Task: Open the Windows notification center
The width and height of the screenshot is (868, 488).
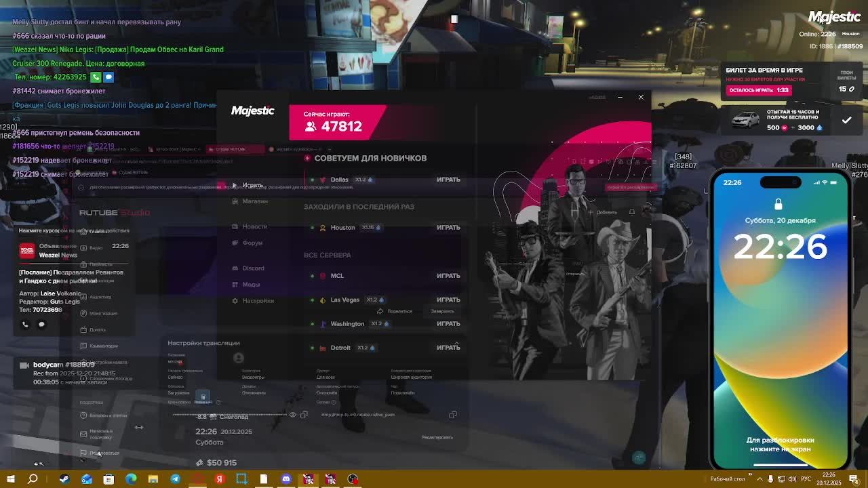Action: [854, 479]
